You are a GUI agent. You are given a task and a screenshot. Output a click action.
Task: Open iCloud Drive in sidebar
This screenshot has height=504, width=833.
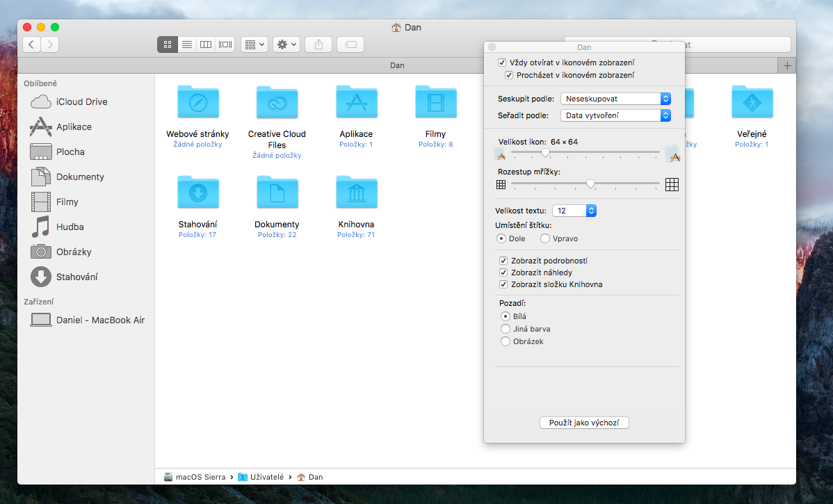pos(81,101)
